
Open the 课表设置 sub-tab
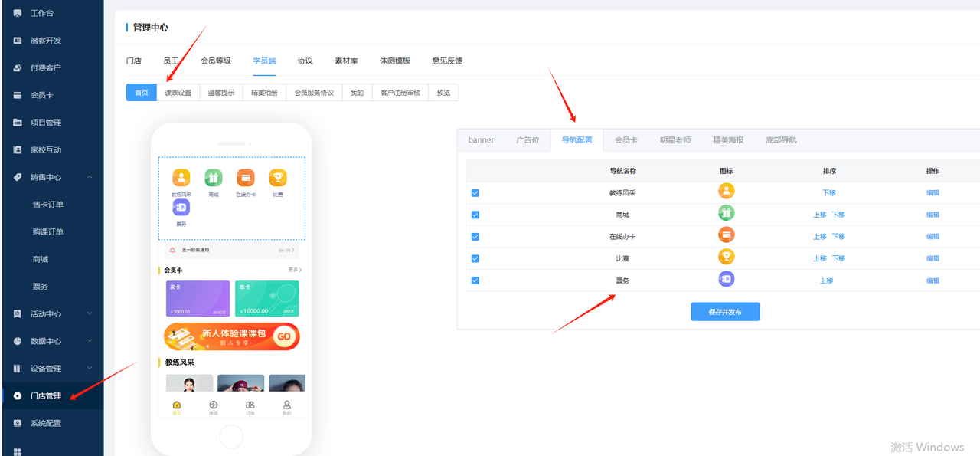click(x=178, y=93)
